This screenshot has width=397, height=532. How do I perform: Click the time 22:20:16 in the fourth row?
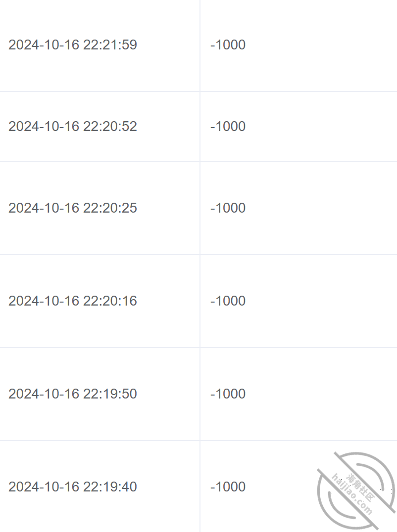click(x=110, y=301)
